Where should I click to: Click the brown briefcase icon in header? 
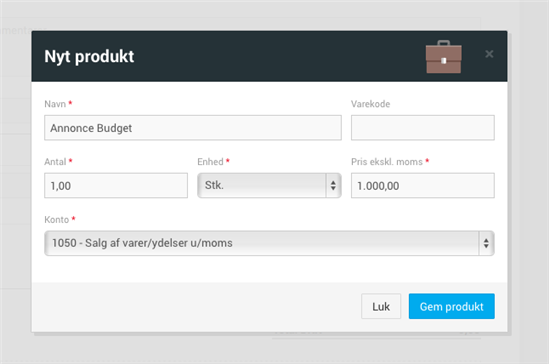(x=444, y=57)
